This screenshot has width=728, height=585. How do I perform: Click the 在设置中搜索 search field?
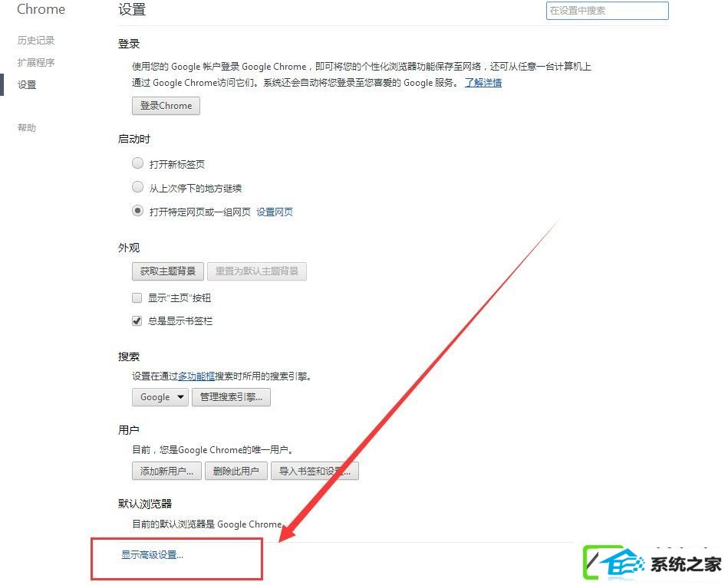point(608,11)
